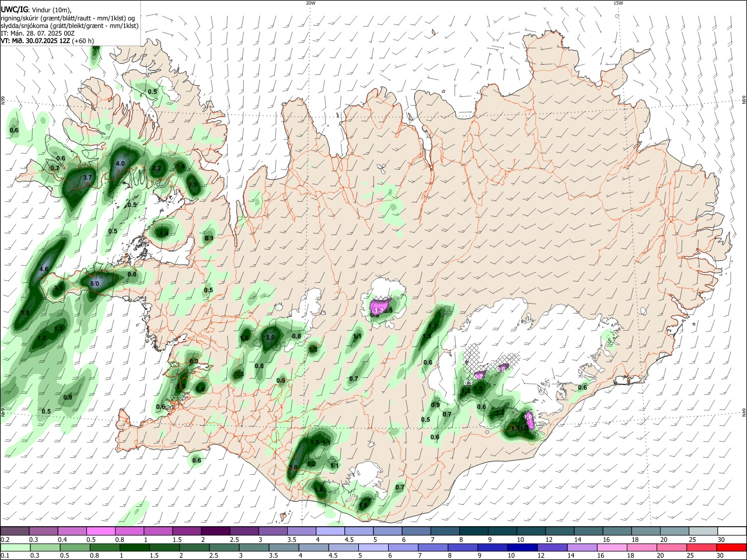Click the 'rigning/skúrir' legend description line
Viewport: 747px width, 560px height.
(69, 18)
